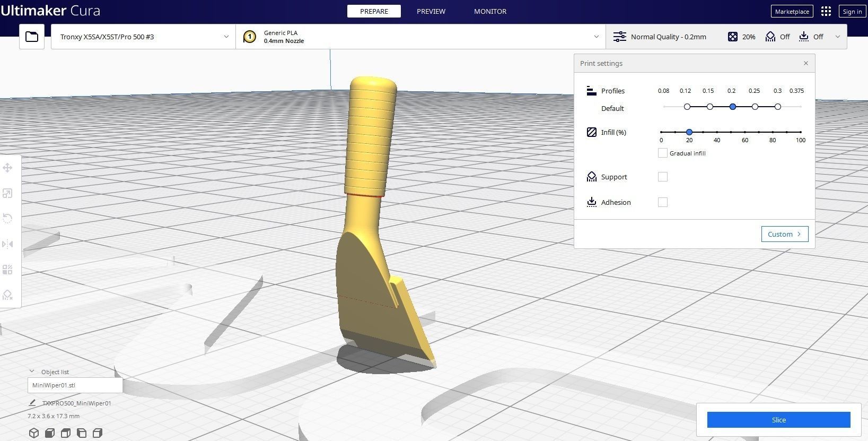Click the infill 20% icon in header
The height and width of the screenshot is (441, 868).
[x=733, y=37]
